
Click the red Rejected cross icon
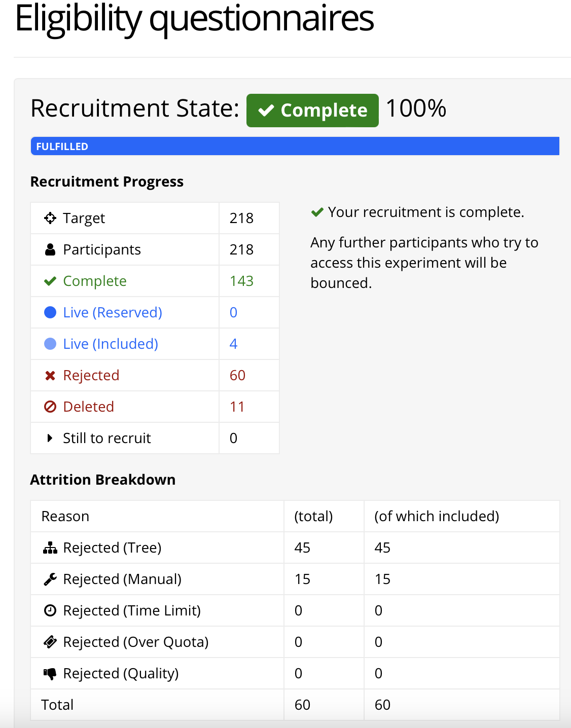point(50,376)
